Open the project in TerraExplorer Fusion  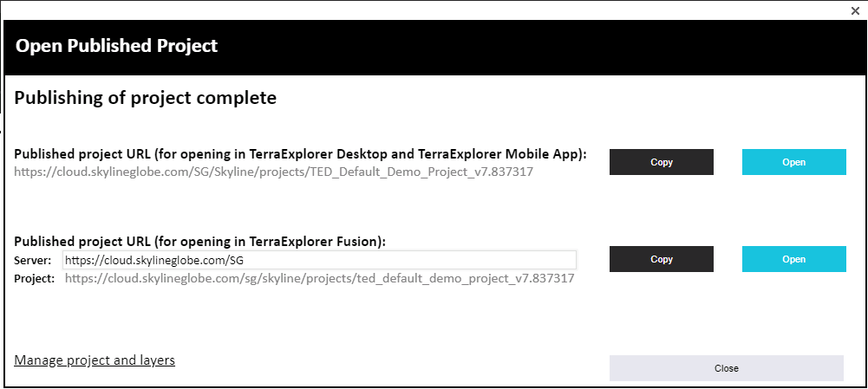click(x=793, y=259)
